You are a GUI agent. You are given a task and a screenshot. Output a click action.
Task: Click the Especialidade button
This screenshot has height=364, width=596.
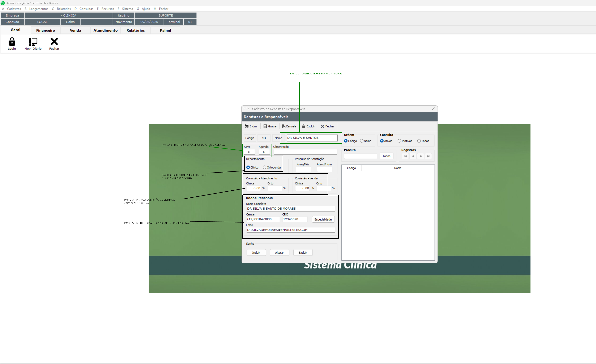point(323,219)
